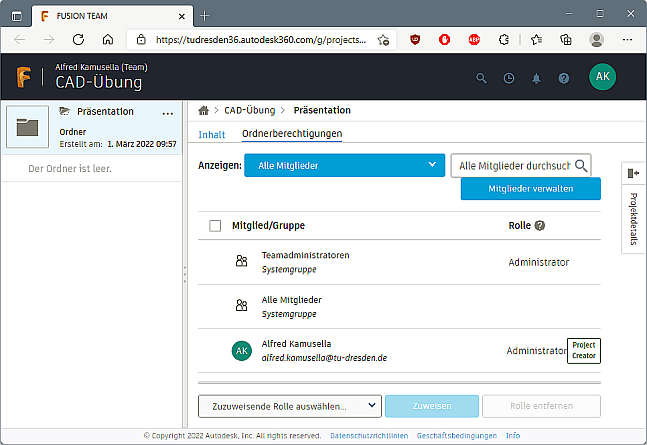Click the Rolle help info icon
647x445 pixels.
pyautogui.click(x=540, y=226)
